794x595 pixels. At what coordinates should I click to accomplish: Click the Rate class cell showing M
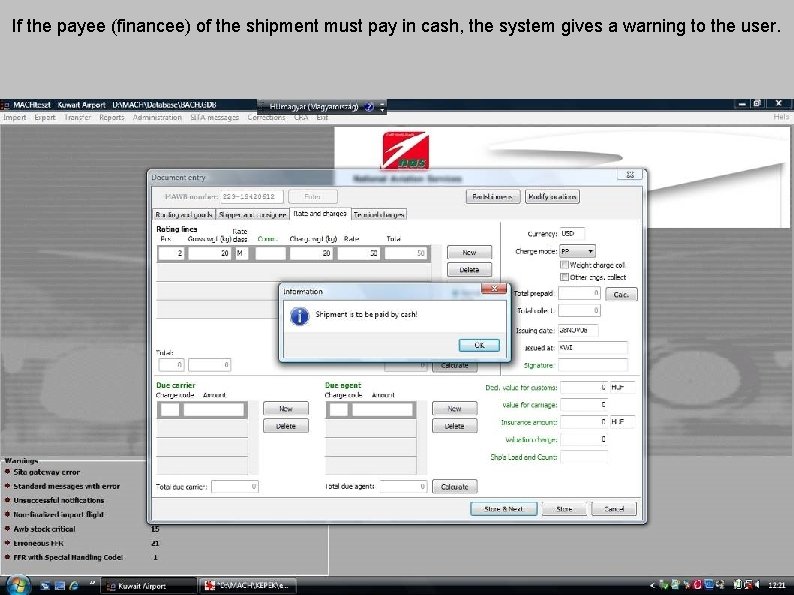tap(241, 253)
